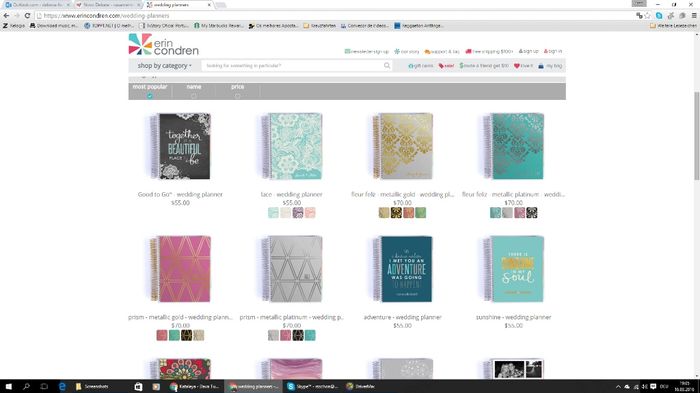The width and height of the screenshot is (700, 393).
Task: Switch to the second browser tab
Action: 108,4
